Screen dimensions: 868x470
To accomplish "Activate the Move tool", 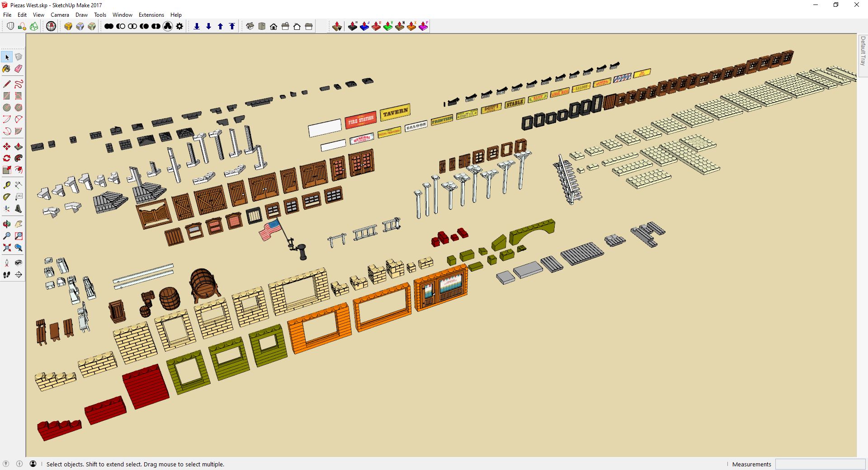I will pos(7,146).
